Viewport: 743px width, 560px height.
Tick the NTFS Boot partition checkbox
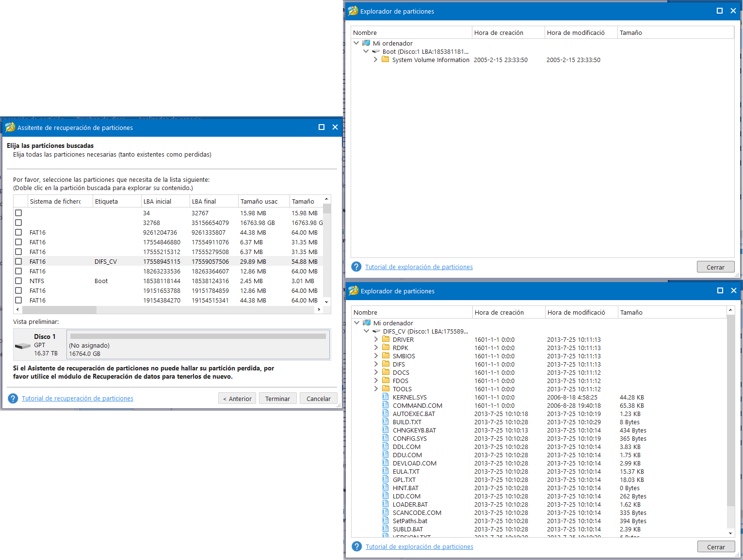(18, 281)
